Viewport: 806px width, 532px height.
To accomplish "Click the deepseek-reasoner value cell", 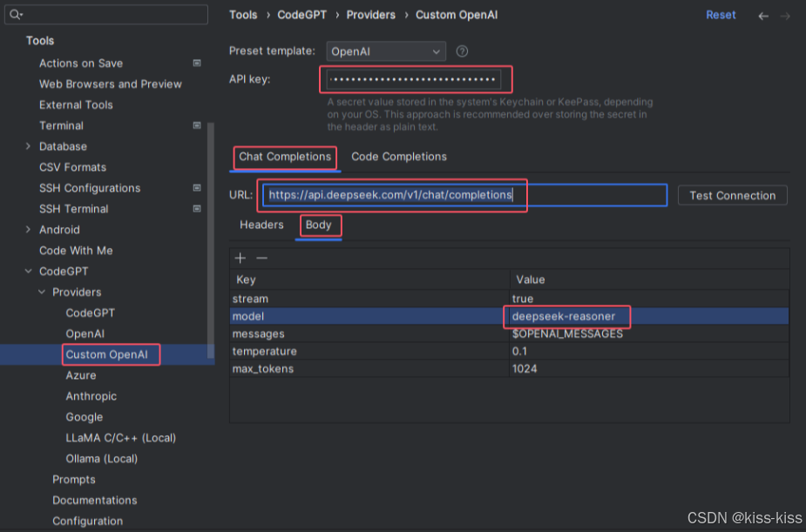I will point(648,316).
